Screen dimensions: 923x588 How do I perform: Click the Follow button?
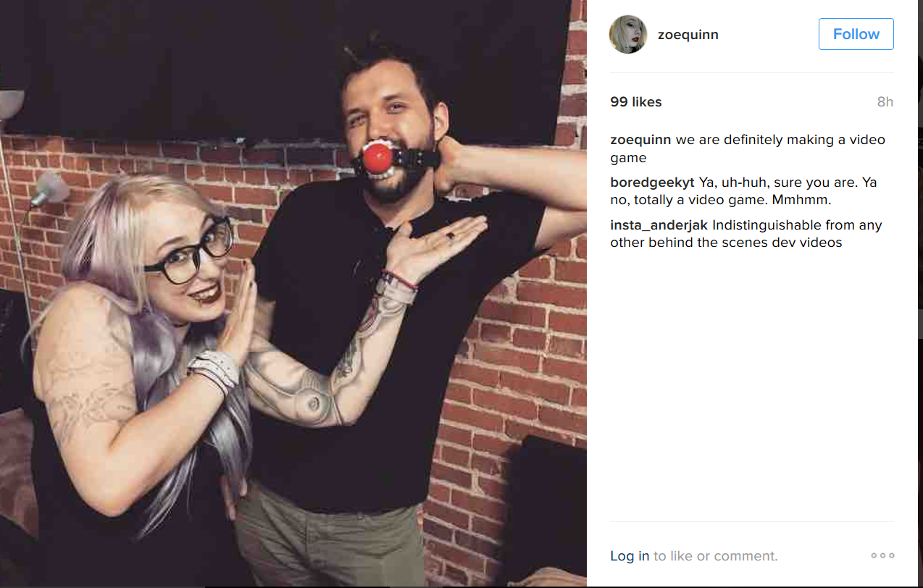(856, 34)
